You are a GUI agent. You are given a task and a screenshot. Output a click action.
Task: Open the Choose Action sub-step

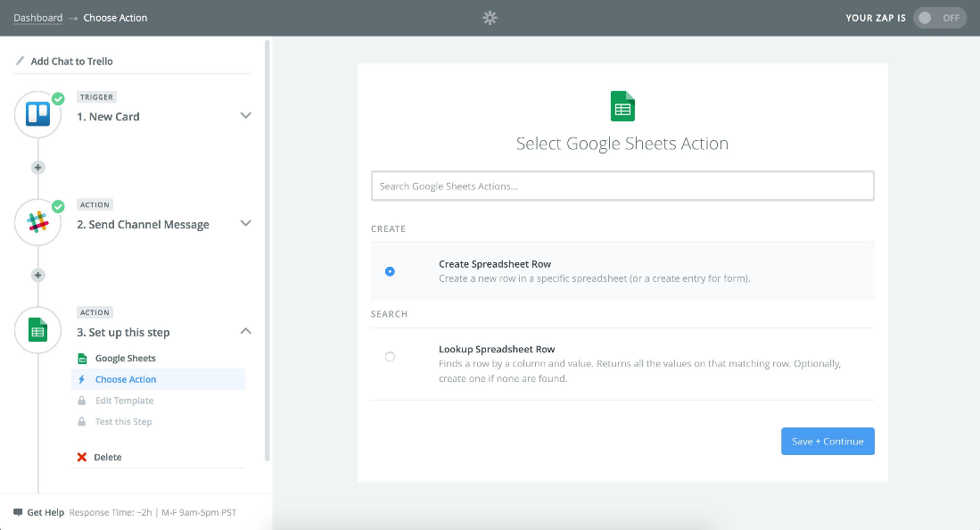pyautogui.click(x=126, y=379)
